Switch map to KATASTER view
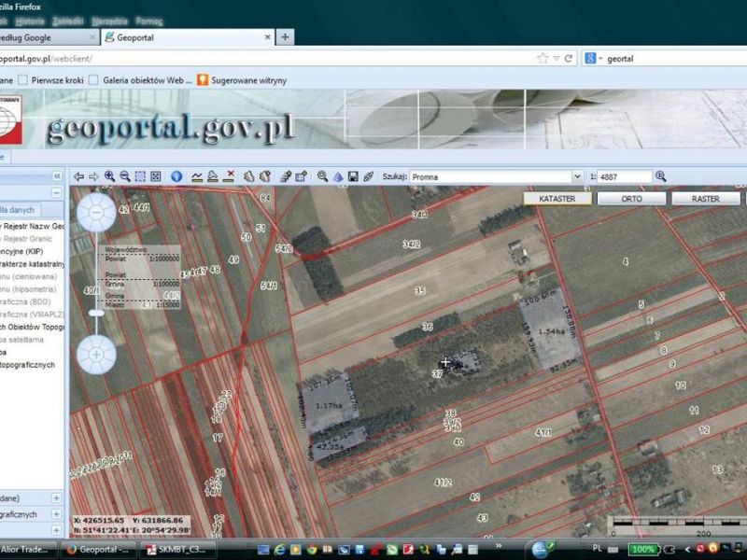This screenshot has height=560, width=747. point(557,199)
